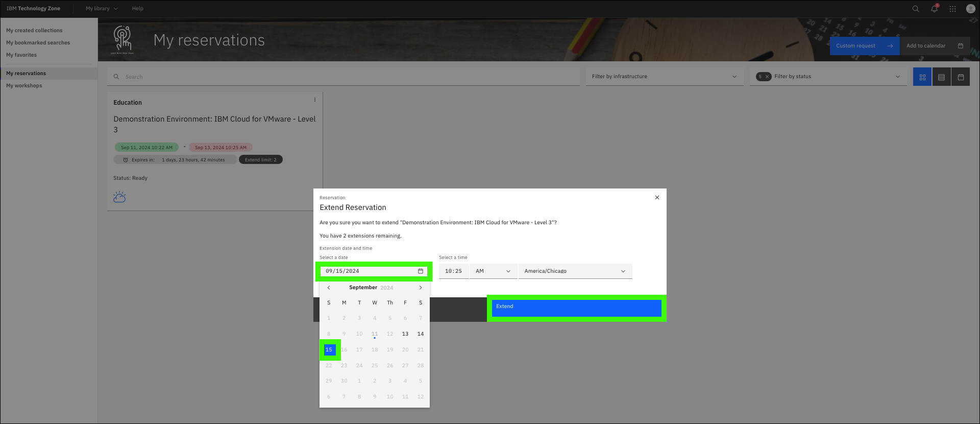This screenshot has width=980, height=424.
Task: Open Filter by status dropdown
Action: (x=828, y=77)
